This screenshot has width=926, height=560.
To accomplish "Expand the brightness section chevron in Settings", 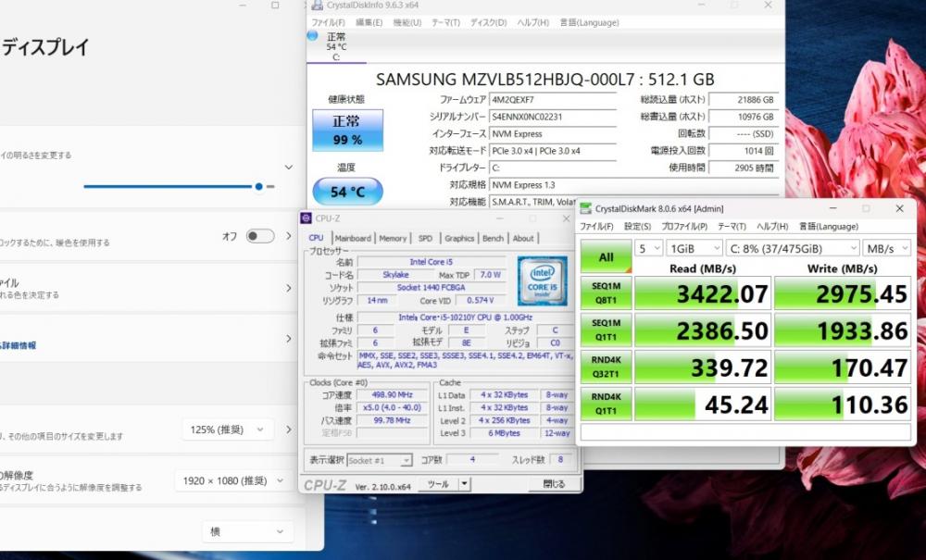I will (x=289, y=168).
